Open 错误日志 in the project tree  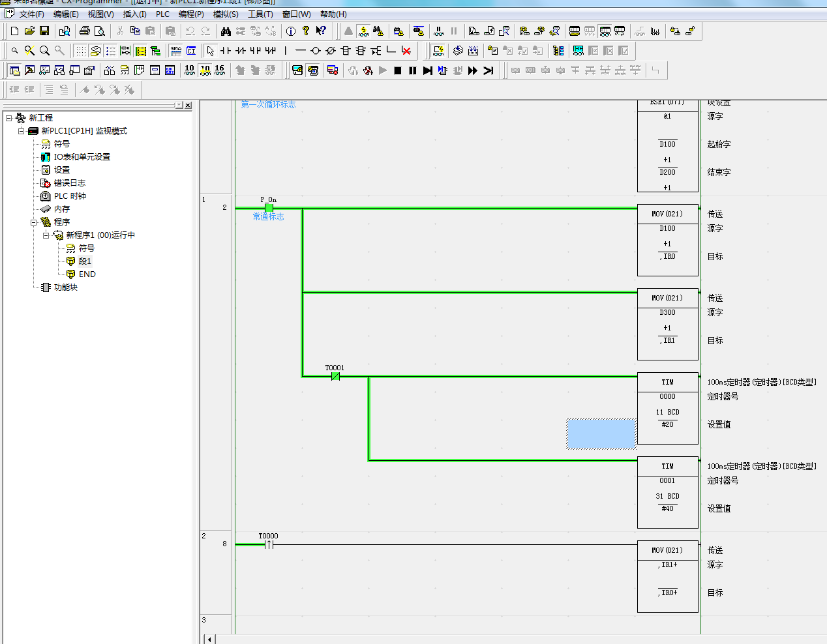tap(69, 183)
